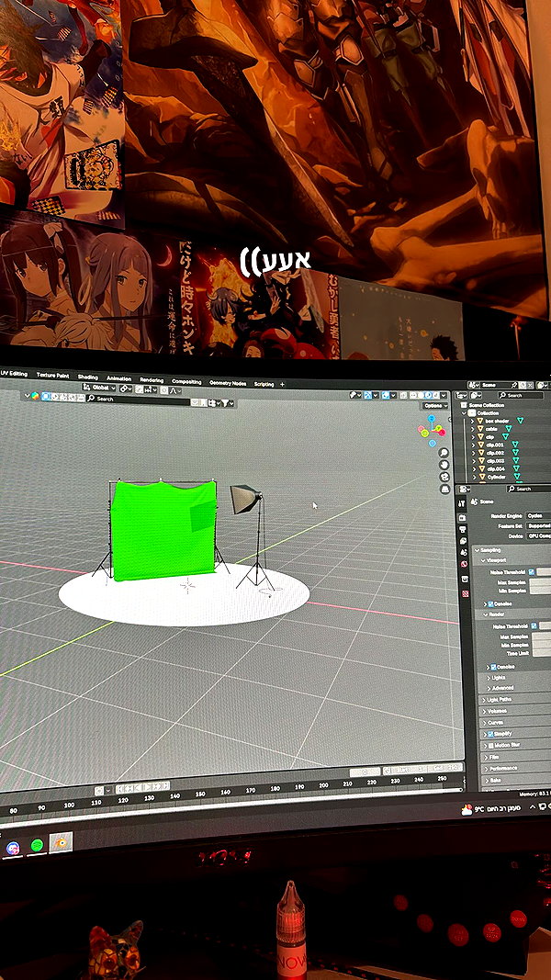
Task: Toggle the camera view icon
Action: [444, 477]
